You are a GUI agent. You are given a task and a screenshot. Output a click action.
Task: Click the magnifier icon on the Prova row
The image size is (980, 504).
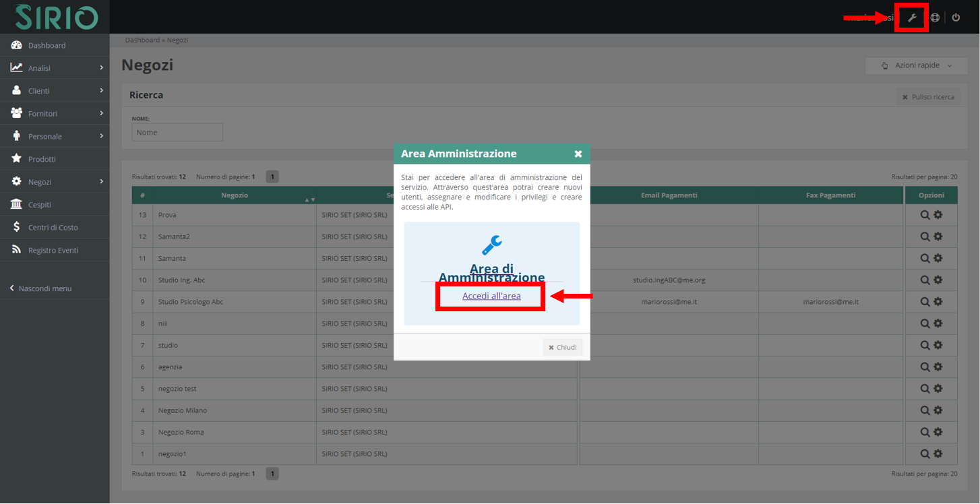pyautogui.click(x=924, y=214)
